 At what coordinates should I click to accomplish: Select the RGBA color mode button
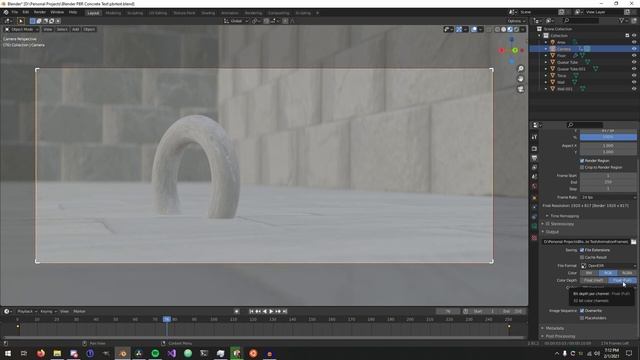pyautogui.click(x=627, y=273)
